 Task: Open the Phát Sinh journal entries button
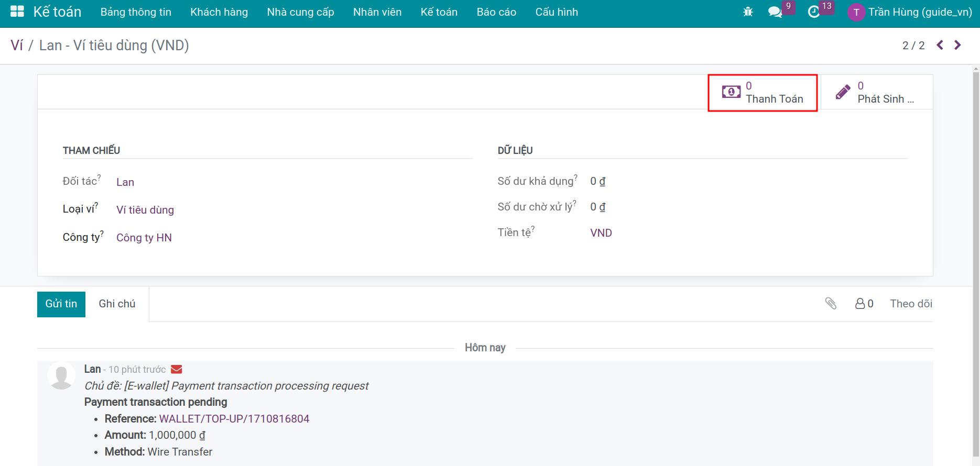coord(876,93)
